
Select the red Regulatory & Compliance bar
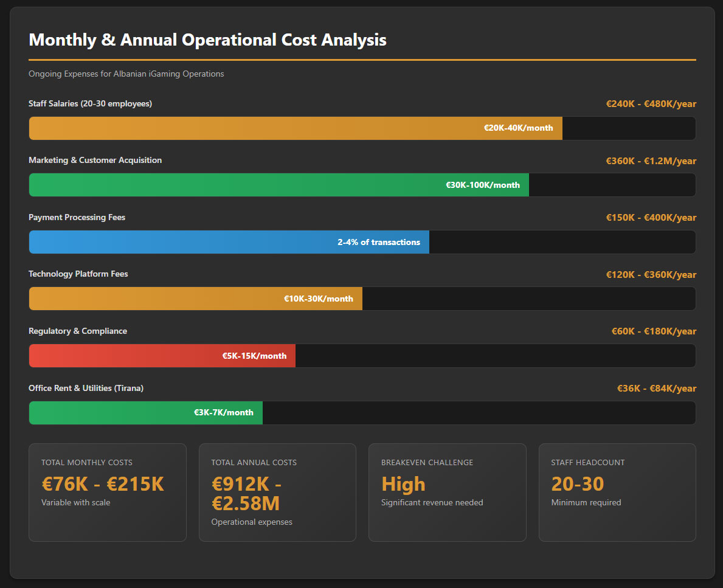[162, 356]
